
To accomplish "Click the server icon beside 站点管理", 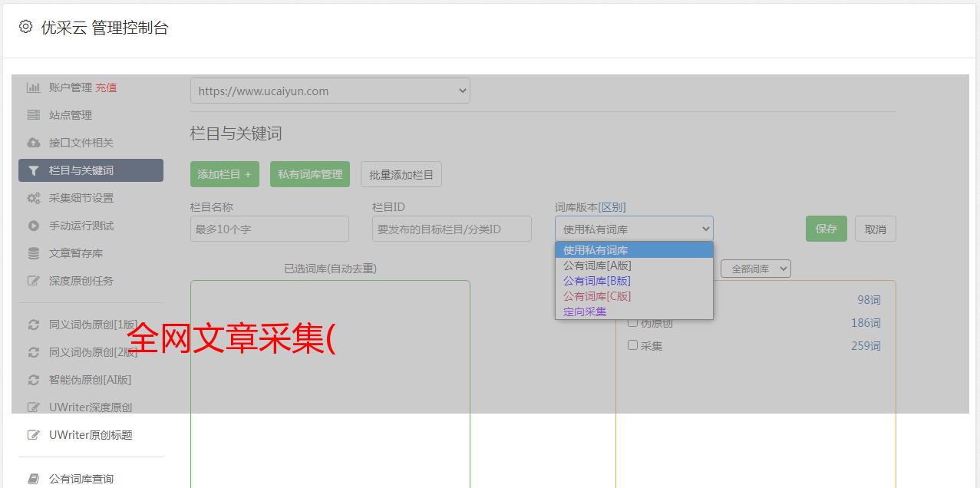I will [x=34, y=115].
